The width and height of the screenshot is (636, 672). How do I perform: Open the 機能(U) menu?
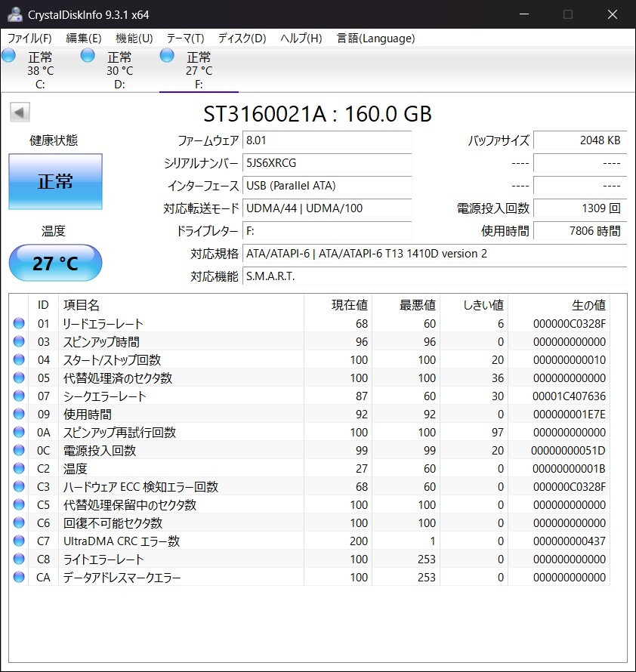coord(134,39)
